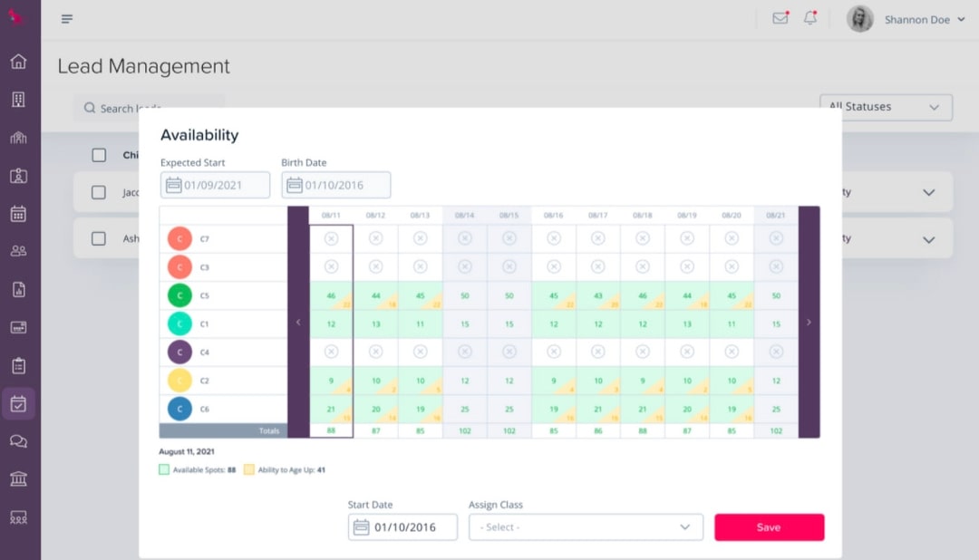This screenshot has height=560, width=979.
Task: Open the hamburger menu at top left
Action: [66, 18]
